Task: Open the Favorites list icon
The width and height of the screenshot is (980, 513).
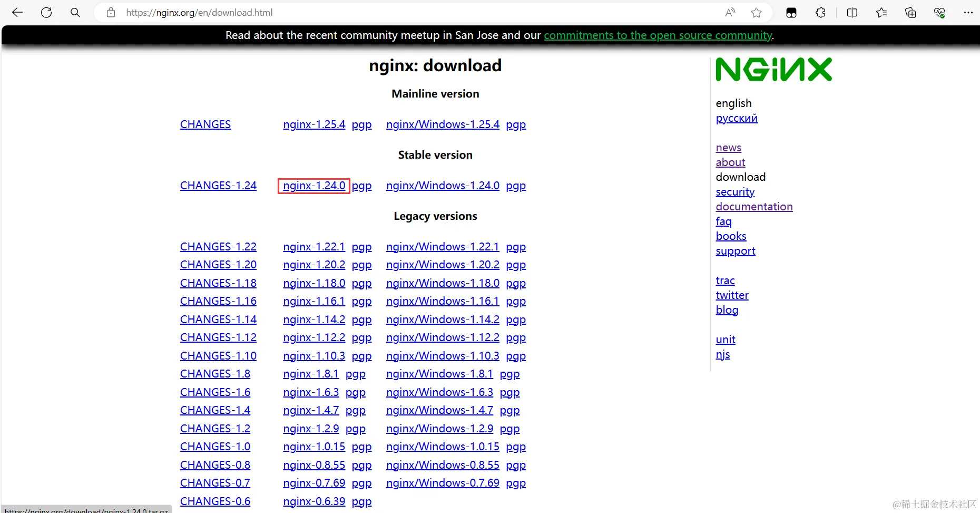Action: click(881, 12)
